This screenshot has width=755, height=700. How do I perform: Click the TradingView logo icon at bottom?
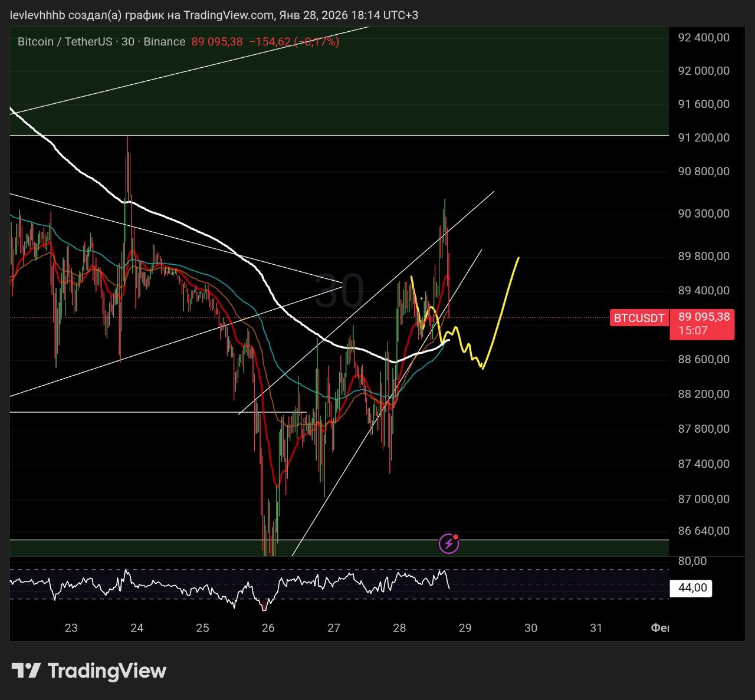point(26,671)
